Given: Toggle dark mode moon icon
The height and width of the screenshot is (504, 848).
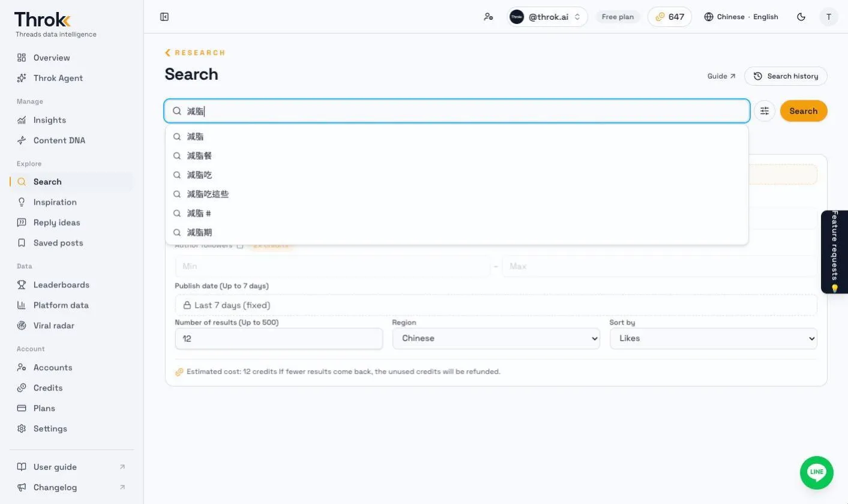Looking at the screenshot, I should tap(801, 17).
